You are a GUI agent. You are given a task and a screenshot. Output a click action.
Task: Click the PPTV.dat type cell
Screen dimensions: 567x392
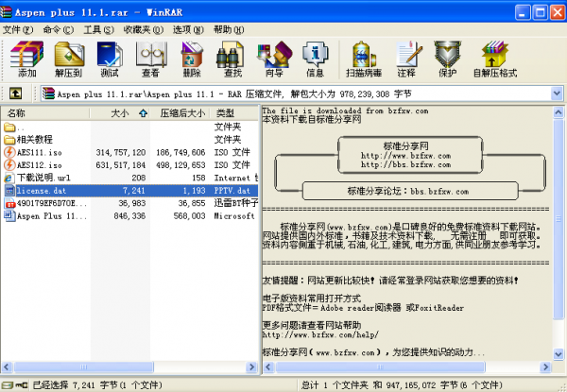(232, 191)
